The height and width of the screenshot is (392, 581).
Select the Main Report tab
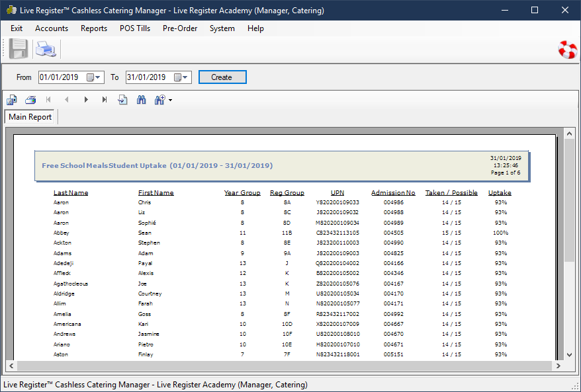[x=30, y=117]
